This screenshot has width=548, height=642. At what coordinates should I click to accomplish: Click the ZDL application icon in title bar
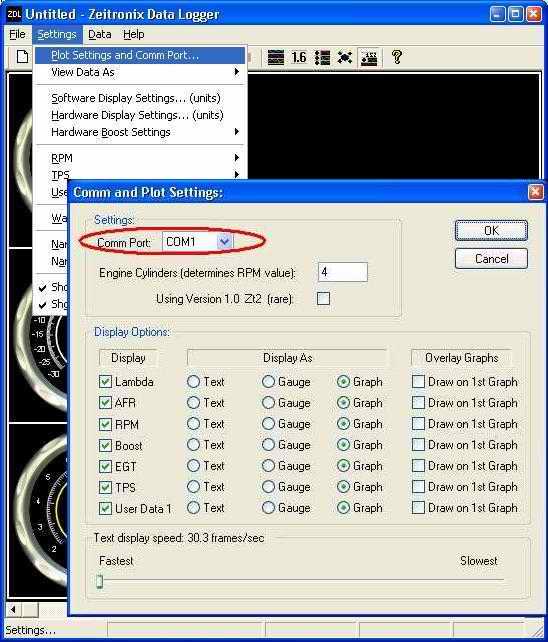point(14,14)
